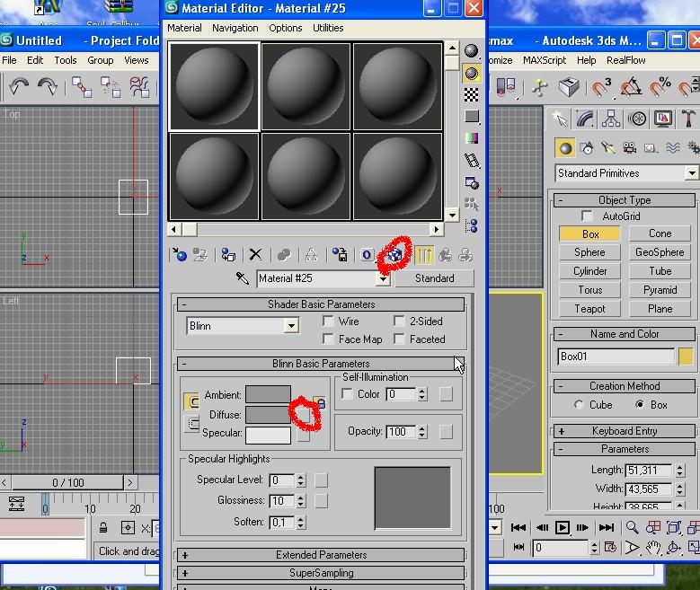
Task: Click Select by Material icon
Action: coord(471,204)
